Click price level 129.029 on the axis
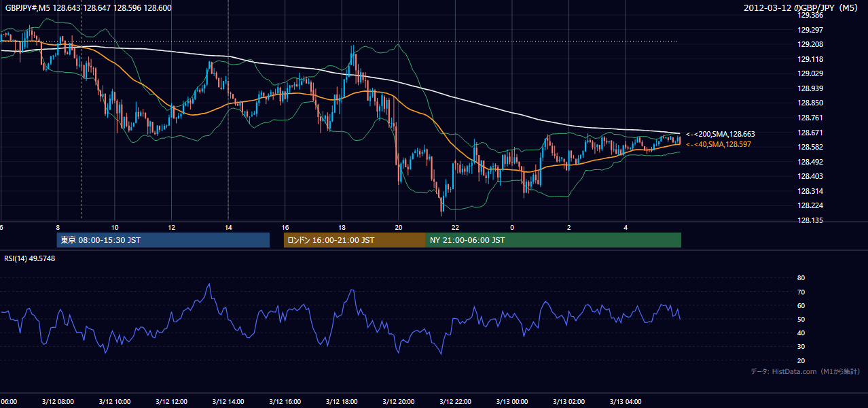The width and height of the screenshot is (868, 408). click(x=810, y=73)
